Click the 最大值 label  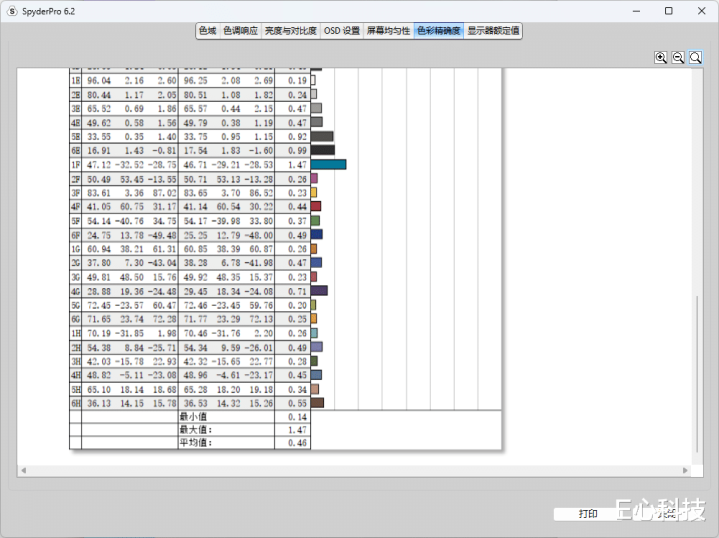(x=196, y=430)
